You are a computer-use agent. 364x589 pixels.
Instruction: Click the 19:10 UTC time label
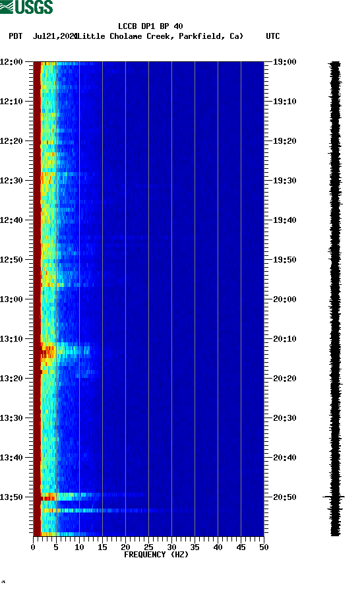(x=284, y=101)
